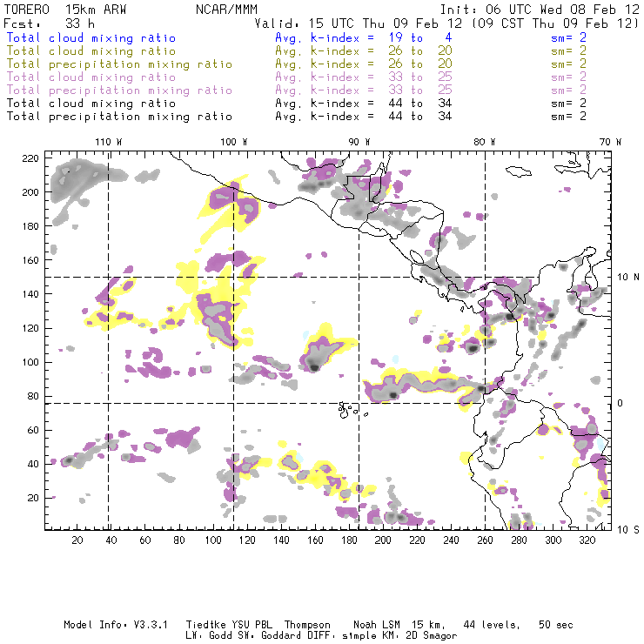Click the "70 W" longitude label
The image size is (644, 644).
[x=610, y=142]
